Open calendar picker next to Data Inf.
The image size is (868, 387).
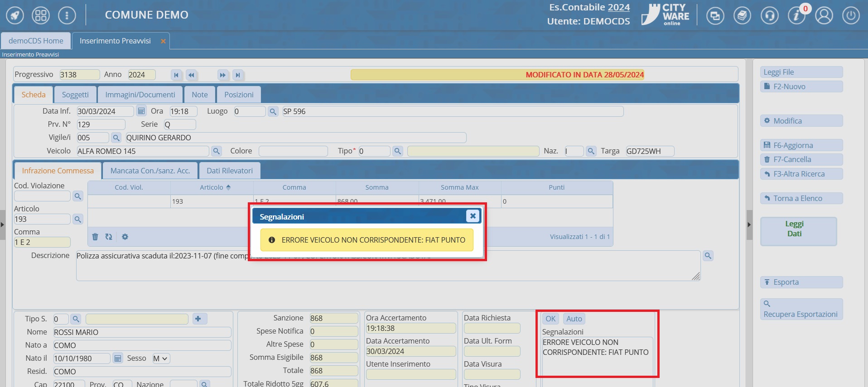[141, 111]
